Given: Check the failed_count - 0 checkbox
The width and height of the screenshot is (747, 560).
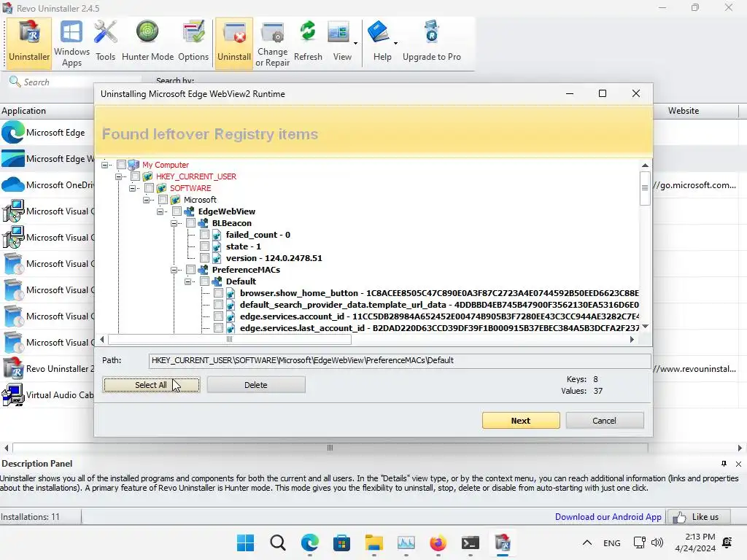Looking at the screenshot, I should (x=204, y=235).
